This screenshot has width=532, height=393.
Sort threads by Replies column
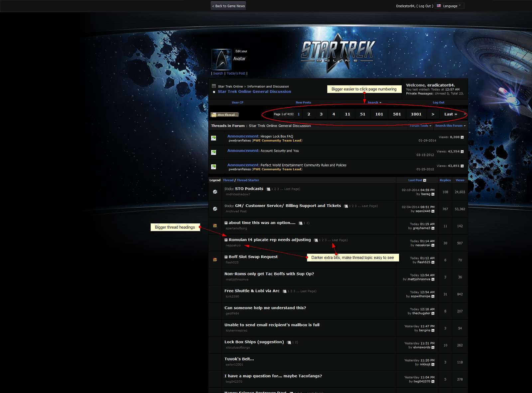click(445, 180)
